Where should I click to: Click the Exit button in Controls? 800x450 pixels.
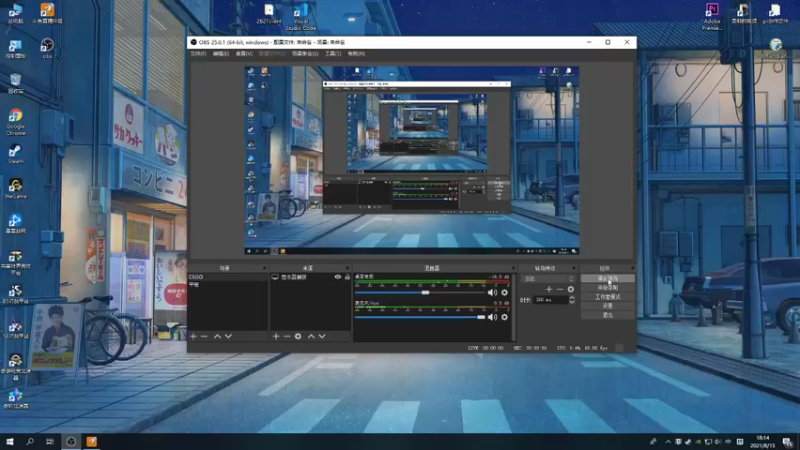(608, 315)
